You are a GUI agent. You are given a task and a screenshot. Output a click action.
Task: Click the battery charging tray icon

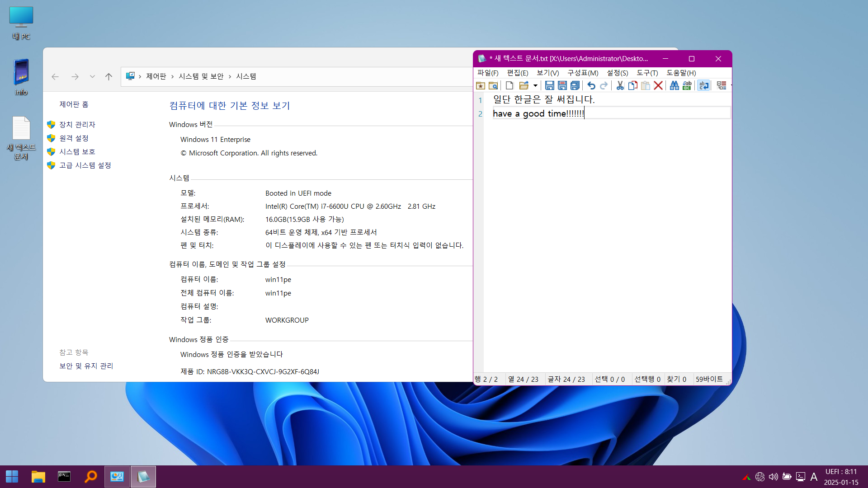787,477
